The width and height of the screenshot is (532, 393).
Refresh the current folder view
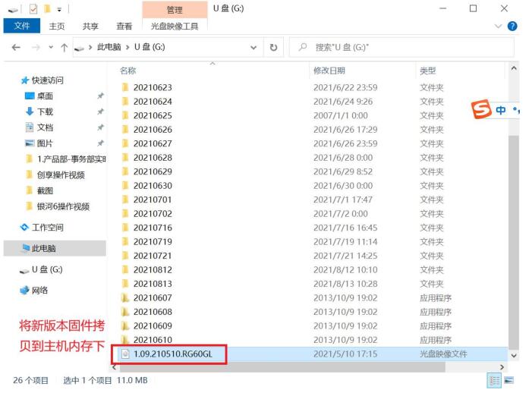(x=273, y=48)
